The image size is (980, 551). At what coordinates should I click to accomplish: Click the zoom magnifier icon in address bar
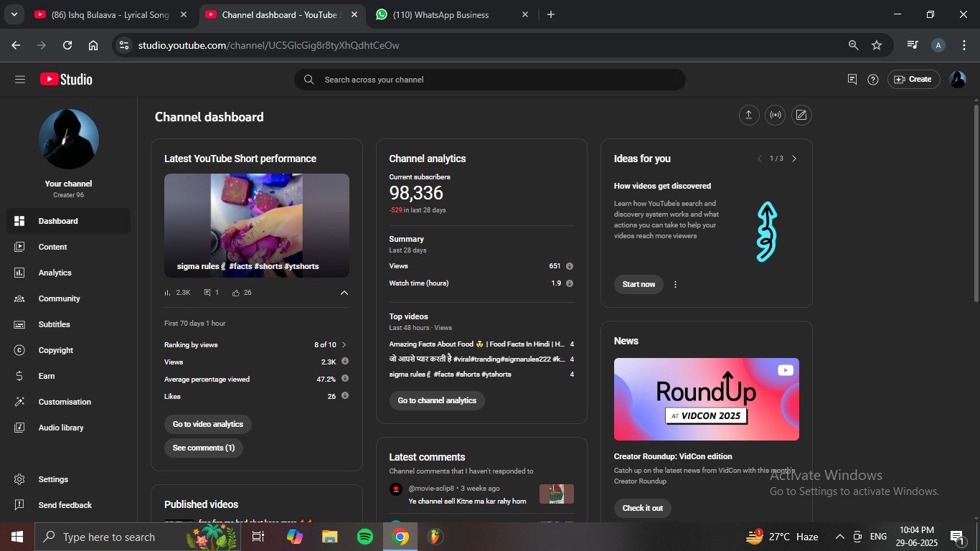click(x=853, y=45)
